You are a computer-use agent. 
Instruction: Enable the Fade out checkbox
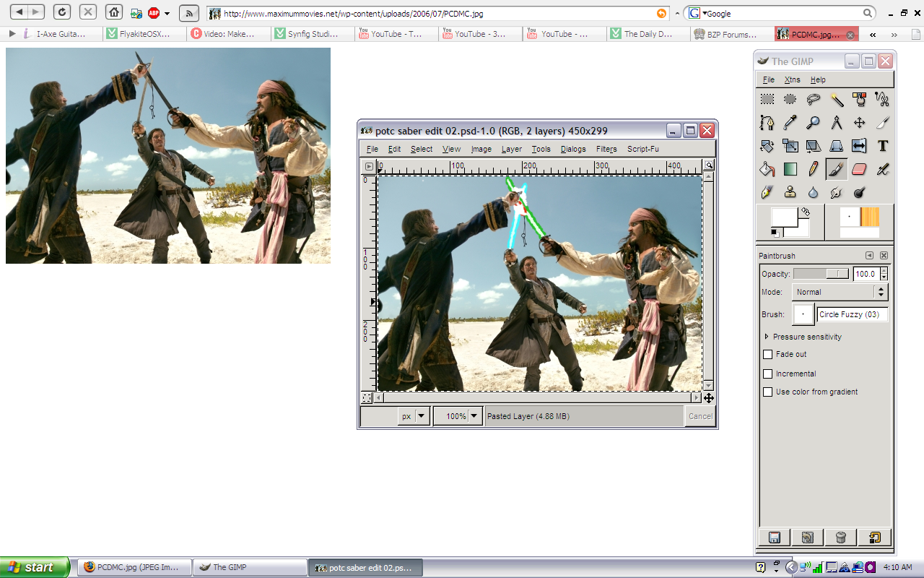point(768,355)
